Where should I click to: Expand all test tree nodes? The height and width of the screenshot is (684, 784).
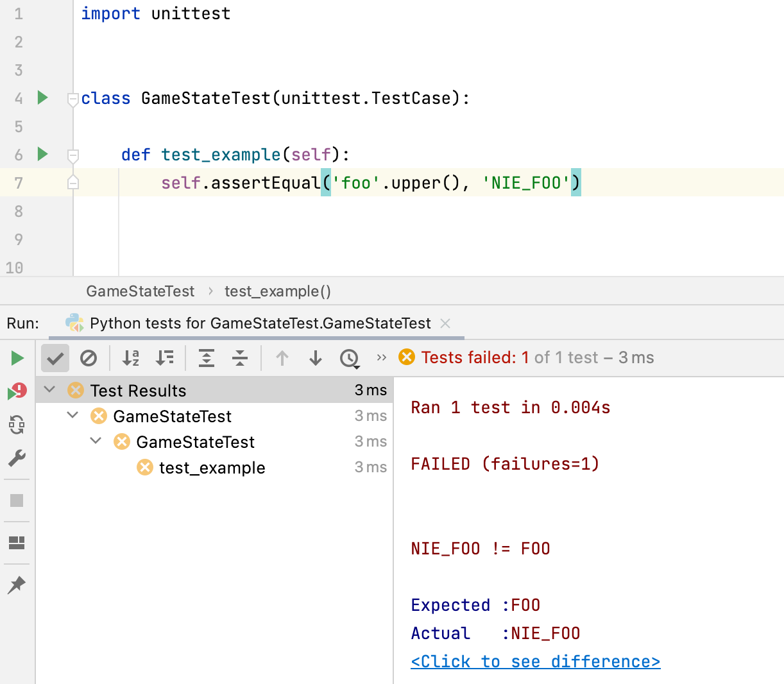207,358
